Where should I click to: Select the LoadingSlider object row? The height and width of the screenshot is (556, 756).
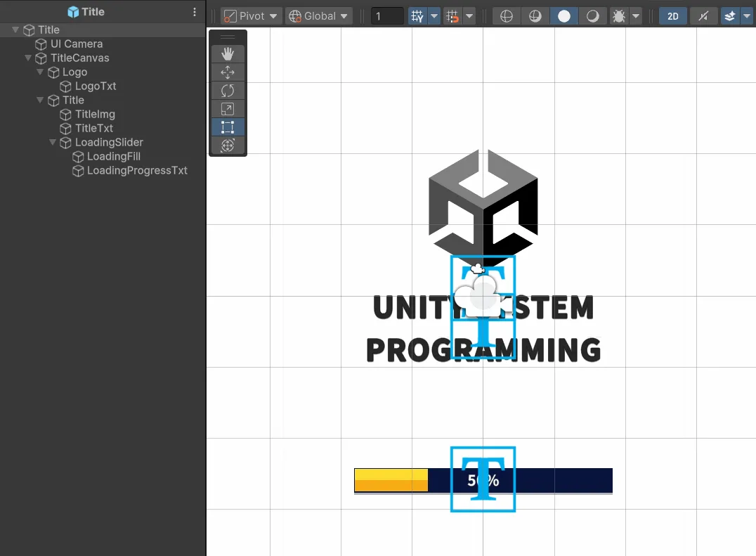pos(103,143)
